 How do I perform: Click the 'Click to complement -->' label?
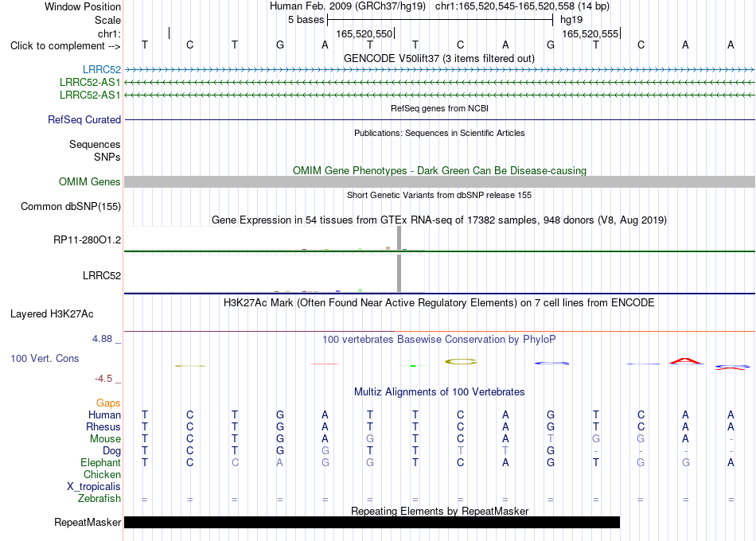pyautogui.click(x=65, y=46)
